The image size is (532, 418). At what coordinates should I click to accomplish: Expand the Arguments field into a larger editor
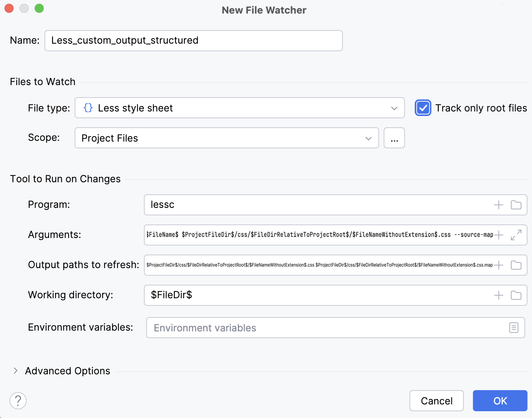[516, 235]
